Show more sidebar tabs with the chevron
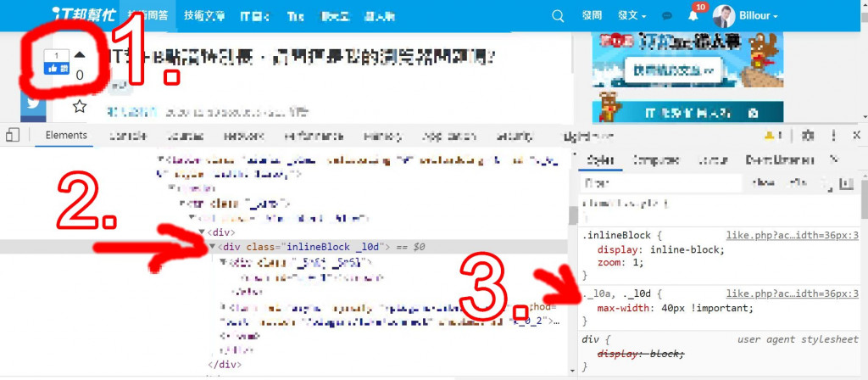 click(834, 159)
